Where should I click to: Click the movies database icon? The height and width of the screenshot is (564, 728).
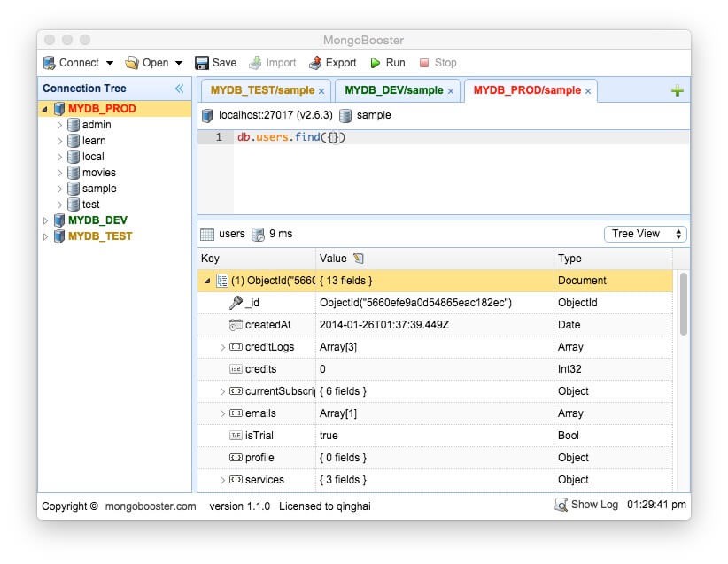pos(74,173)
